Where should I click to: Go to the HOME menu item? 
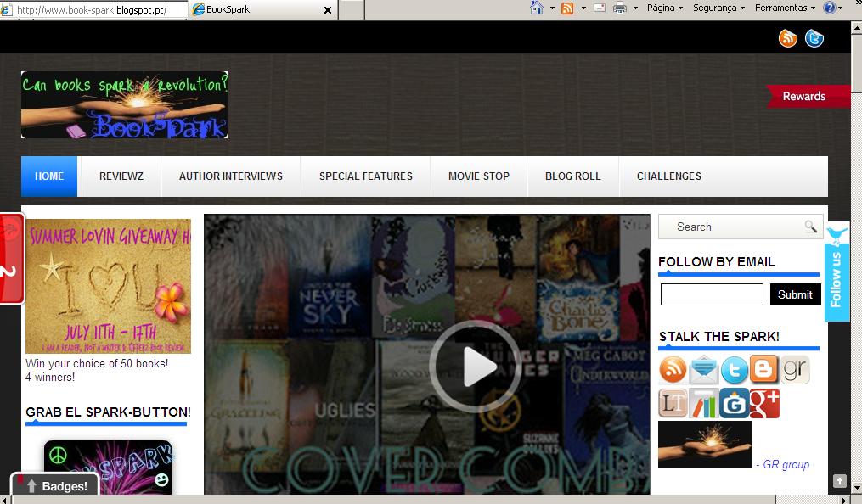click(49, 176)
